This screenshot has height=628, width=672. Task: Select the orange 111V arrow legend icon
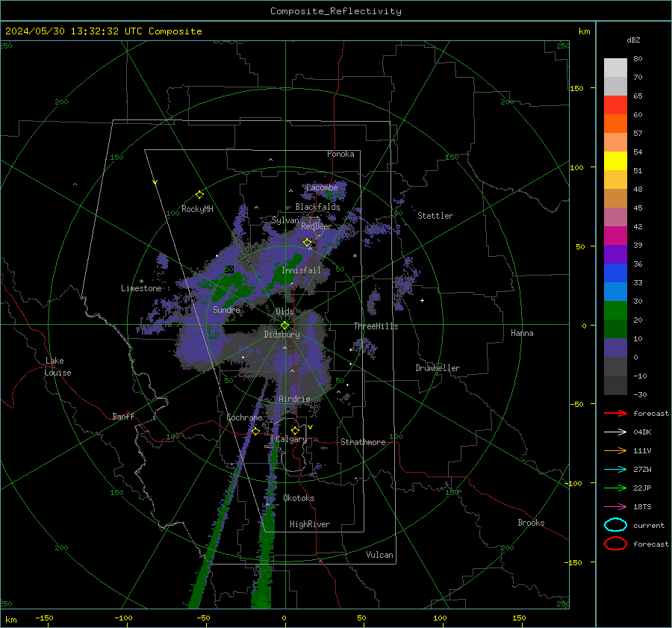615,450
